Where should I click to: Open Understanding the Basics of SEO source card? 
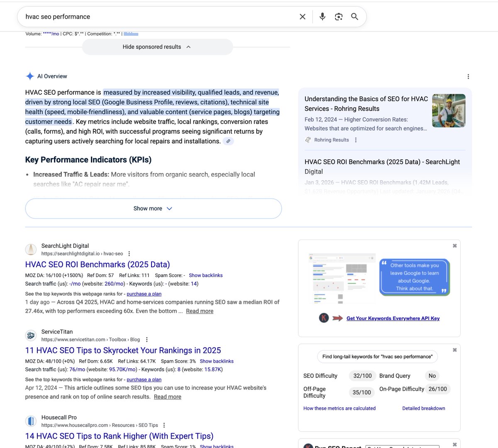[x=366, y=104]
